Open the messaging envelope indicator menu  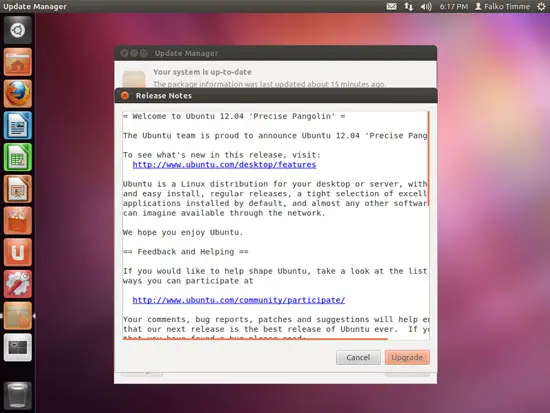(x=391, y=6)
